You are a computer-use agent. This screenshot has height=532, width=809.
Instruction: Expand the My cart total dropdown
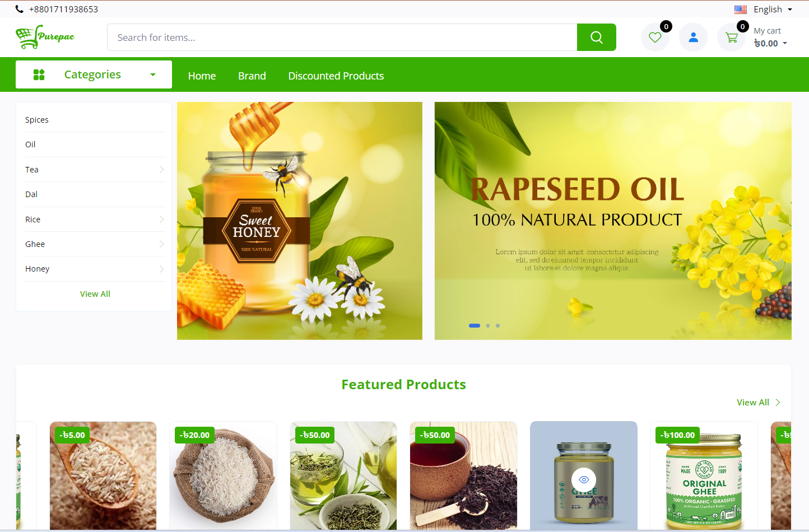[771, 43]
